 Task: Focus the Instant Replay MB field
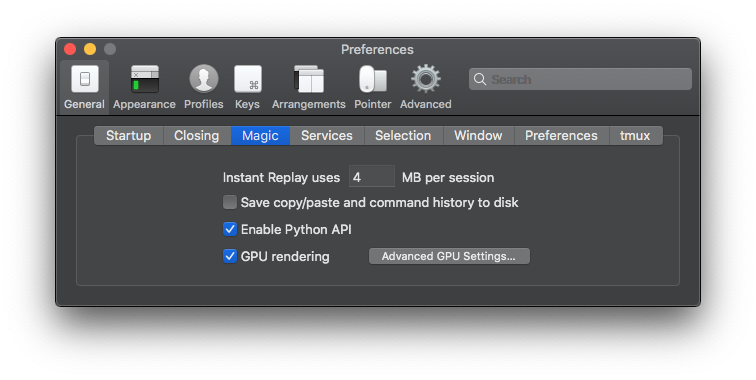click(371, 176)
